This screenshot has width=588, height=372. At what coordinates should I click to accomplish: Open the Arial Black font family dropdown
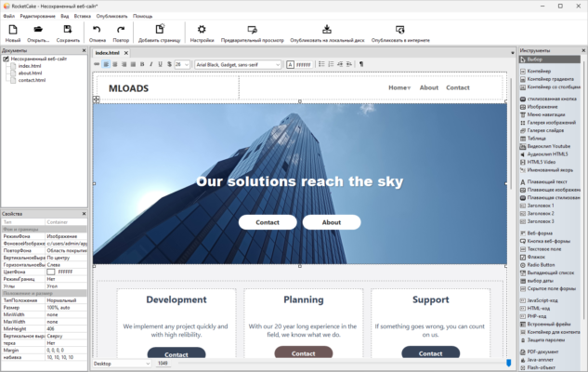point(278,64)
